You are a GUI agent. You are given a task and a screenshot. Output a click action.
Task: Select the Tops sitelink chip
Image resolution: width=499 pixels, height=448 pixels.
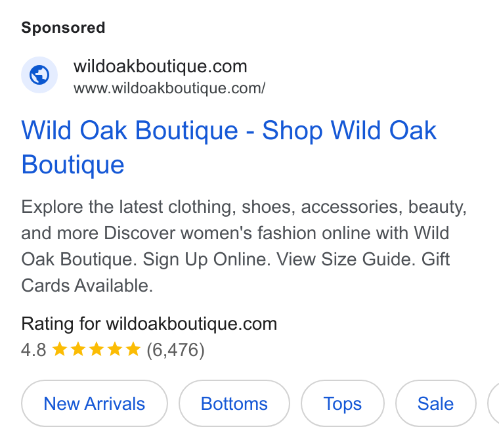tap(343, 403)
